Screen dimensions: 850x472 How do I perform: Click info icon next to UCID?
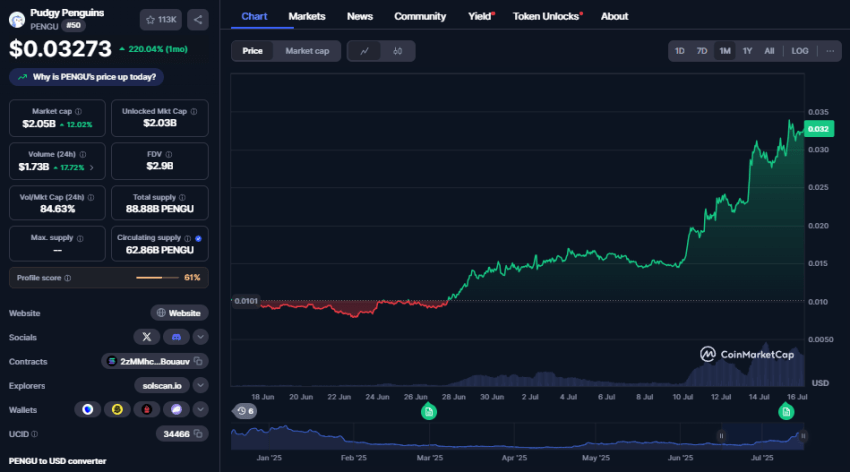point(35,434)
